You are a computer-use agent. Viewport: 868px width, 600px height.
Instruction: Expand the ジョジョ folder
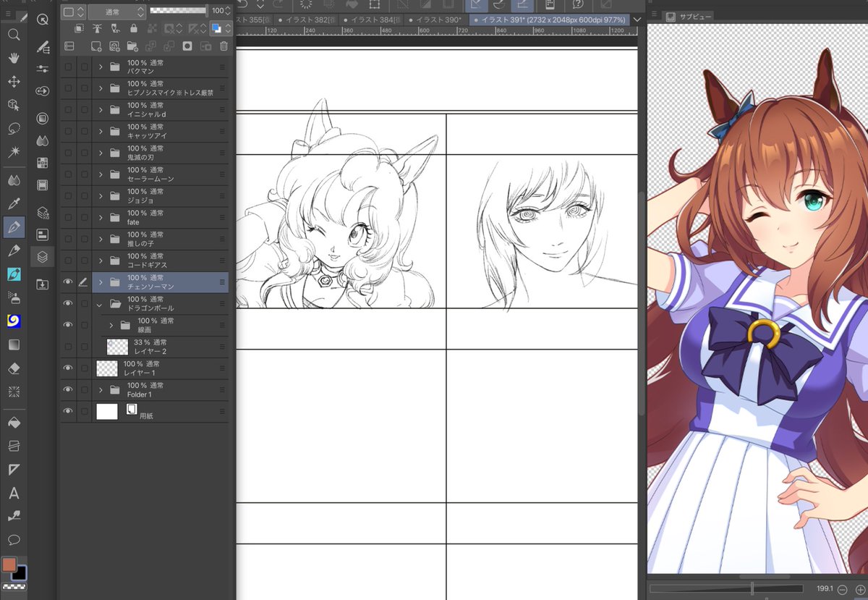(x=101, y=196)
